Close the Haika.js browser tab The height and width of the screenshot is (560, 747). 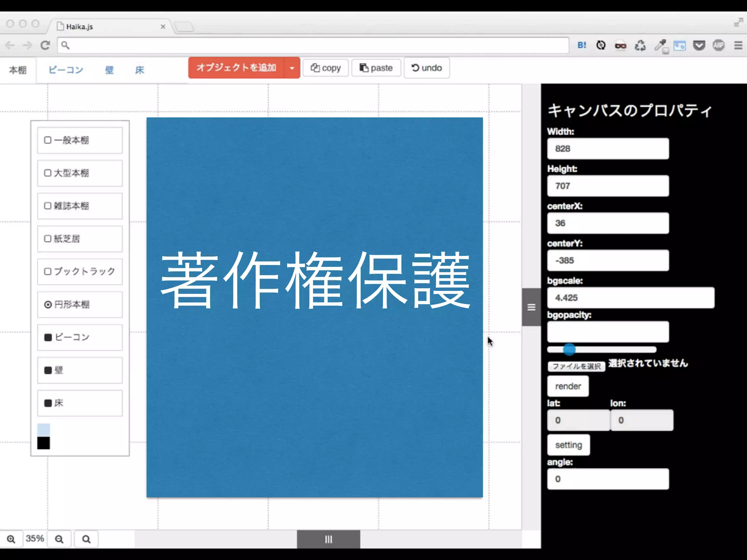163,27
